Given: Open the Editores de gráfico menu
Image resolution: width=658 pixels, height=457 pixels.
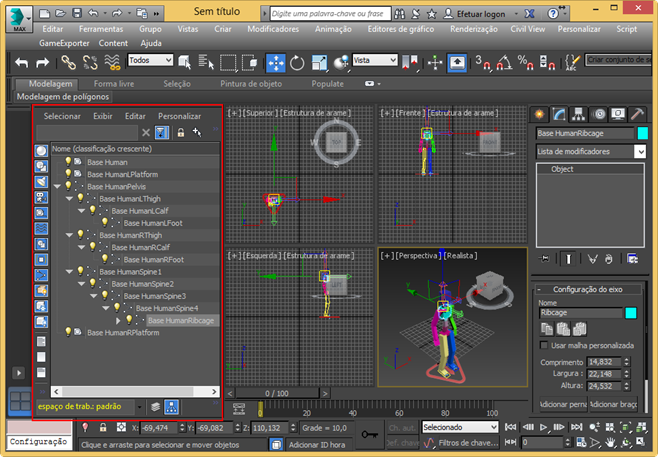Looking at the screenshot, I should (x=401, y=29).
